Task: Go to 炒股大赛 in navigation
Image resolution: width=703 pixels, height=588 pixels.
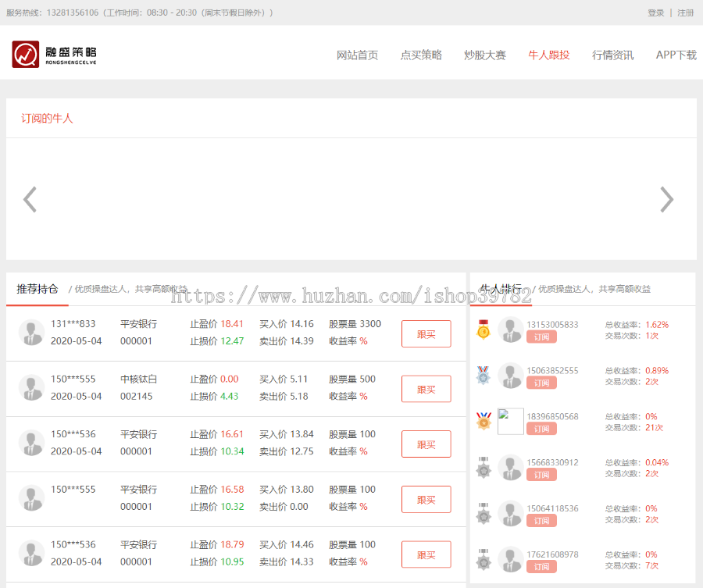Action: pos(484,55)
